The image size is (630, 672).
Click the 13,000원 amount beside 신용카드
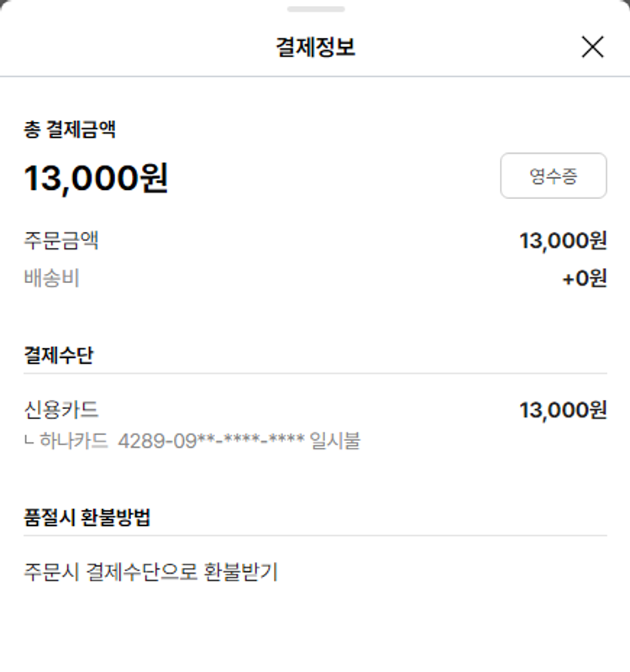click(563, 410)
